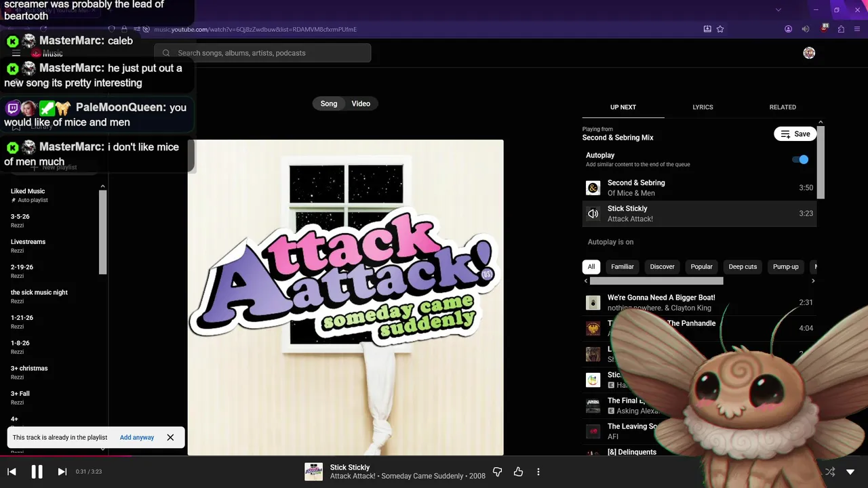Skip to the previous track

[x=12, y=472]
